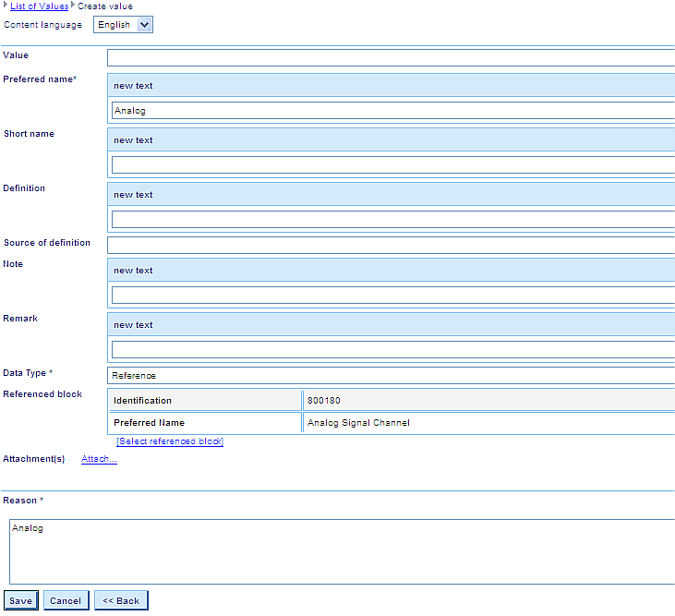The width and height of the screenshot is (675, 616).
Task: Click the new text header under Preferred name
Action: [393, 86]
